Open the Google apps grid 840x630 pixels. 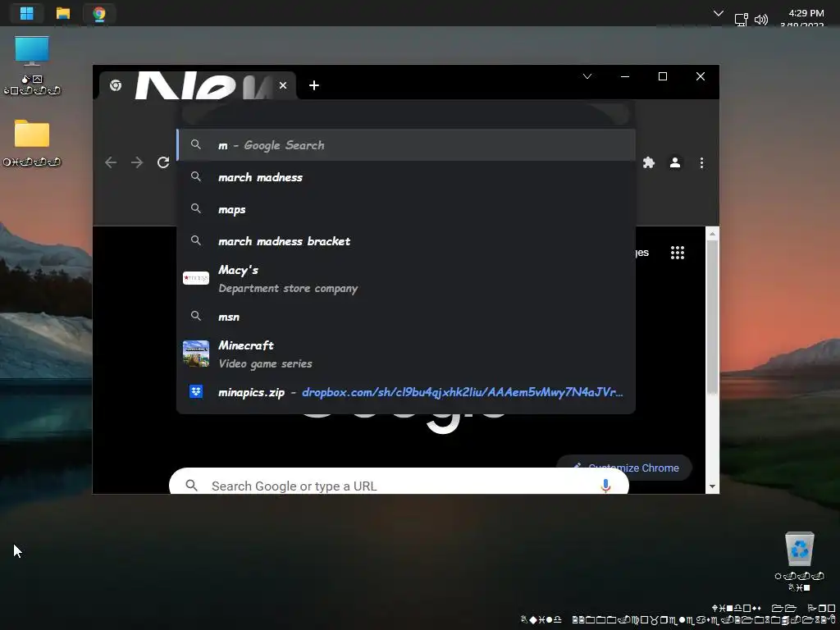tap(678, 253)
